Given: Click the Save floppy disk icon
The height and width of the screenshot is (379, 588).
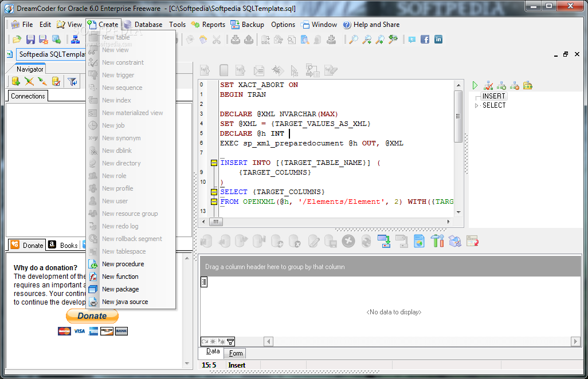Looking at the screenshot, I should tap(30, 40).
